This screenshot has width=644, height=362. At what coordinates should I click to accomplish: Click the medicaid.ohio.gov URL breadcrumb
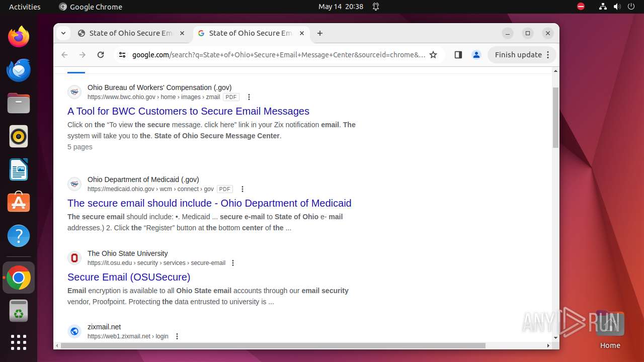tap(150, 189)
